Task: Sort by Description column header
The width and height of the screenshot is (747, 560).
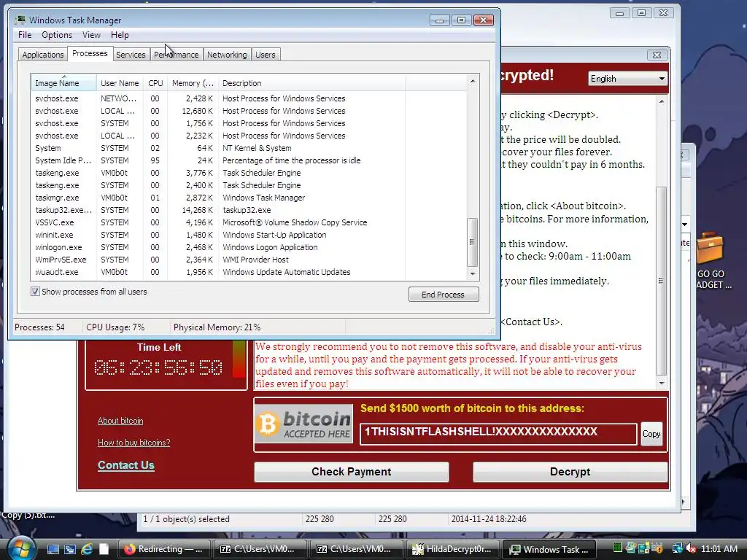Action: coord(312,83)
